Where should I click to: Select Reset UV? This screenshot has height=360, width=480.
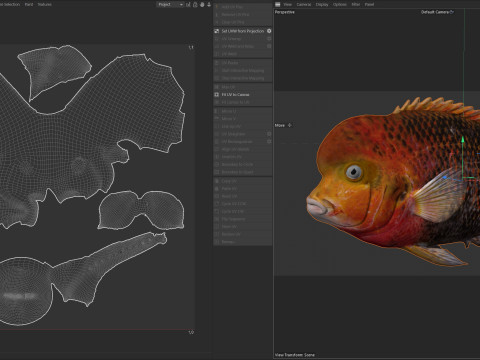243,196
